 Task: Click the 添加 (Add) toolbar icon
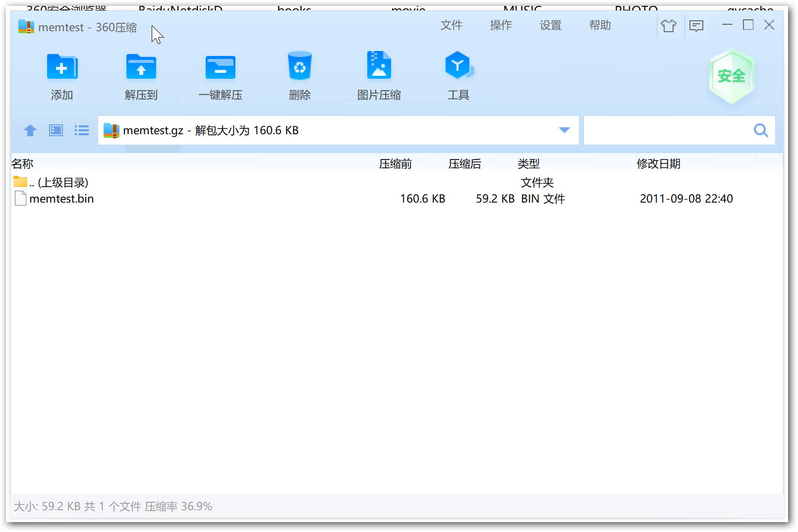(x=62, y=67)
